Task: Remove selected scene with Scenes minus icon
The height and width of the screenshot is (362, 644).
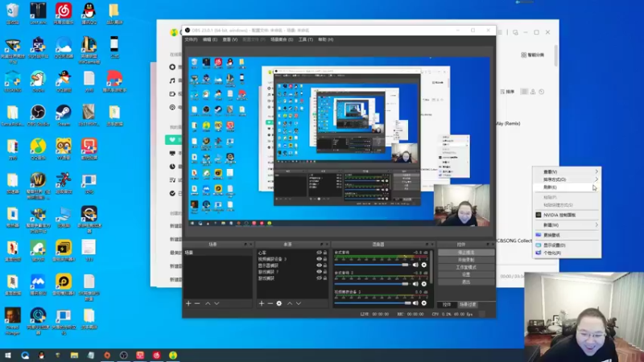Action: click(x=197, y=303)
